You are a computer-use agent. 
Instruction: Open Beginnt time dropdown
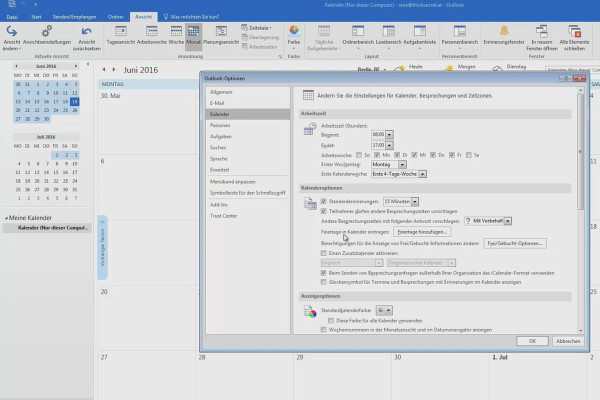pyautogui.click(x=389, y=134)
